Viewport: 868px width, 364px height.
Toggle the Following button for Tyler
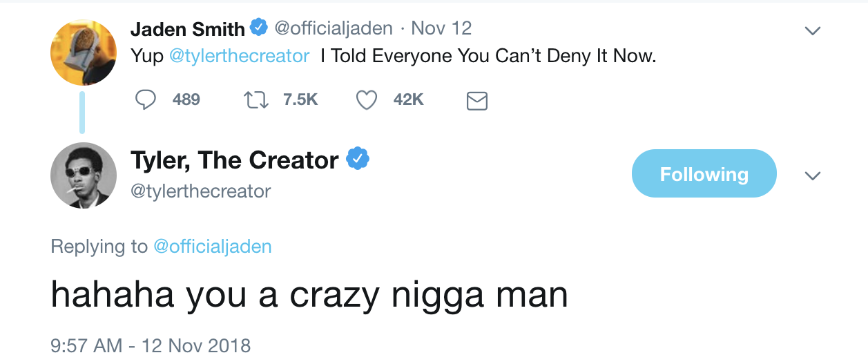coord(704,174)
